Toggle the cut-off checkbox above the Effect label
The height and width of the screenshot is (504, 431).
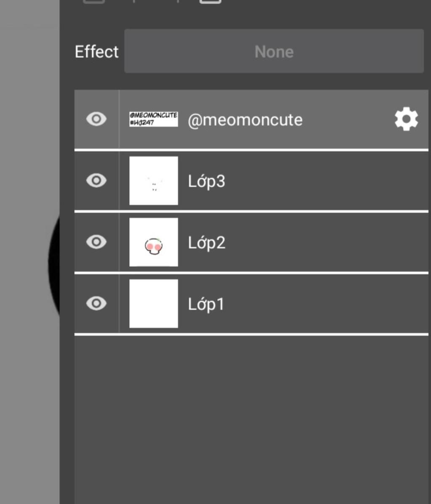pyautogui.click(x=93, y=1)
